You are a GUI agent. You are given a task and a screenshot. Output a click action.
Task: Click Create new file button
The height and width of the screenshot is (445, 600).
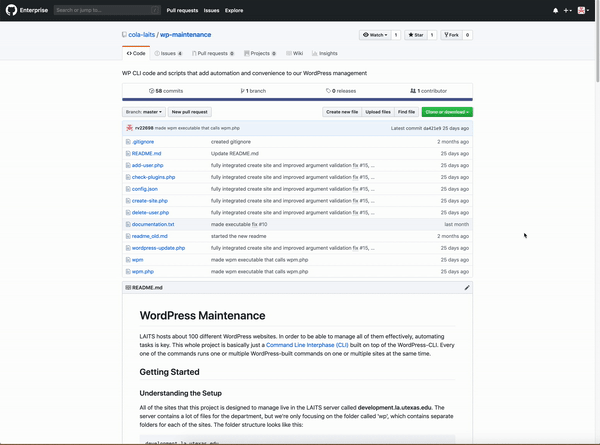(x=342, y=112)
